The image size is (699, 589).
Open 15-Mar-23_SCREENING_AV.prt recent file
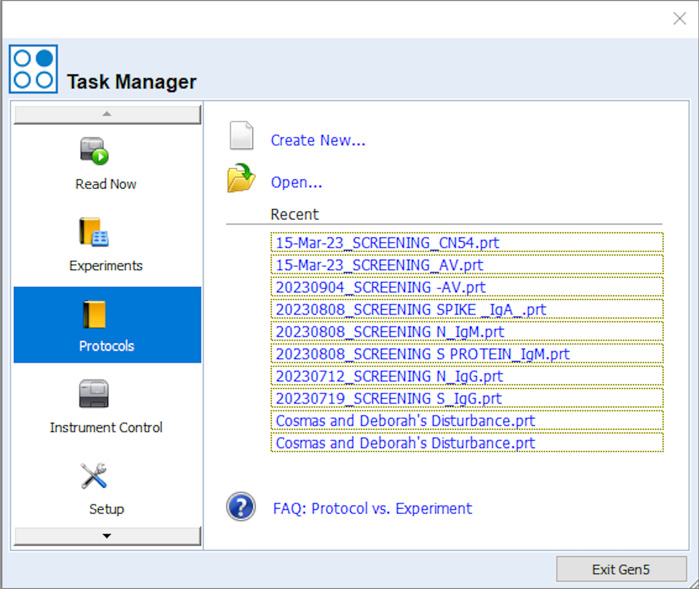(467, 264)
